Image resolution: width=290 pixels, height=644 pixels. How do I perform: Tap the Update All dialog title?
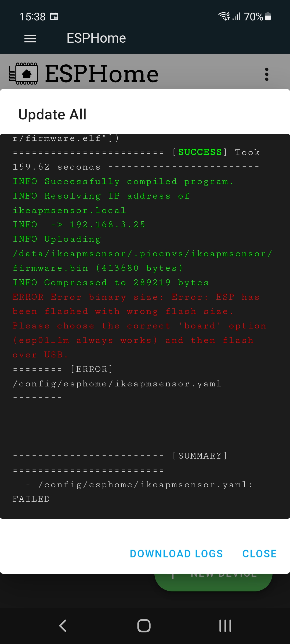click(52, 115)
